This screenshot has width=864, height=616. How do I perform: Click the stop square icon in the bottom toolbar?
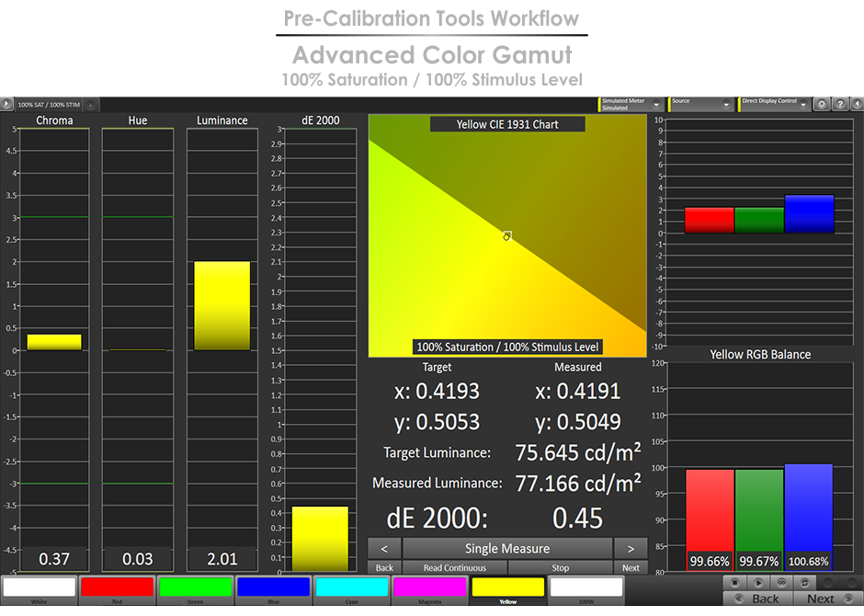(x=735, y=582)
